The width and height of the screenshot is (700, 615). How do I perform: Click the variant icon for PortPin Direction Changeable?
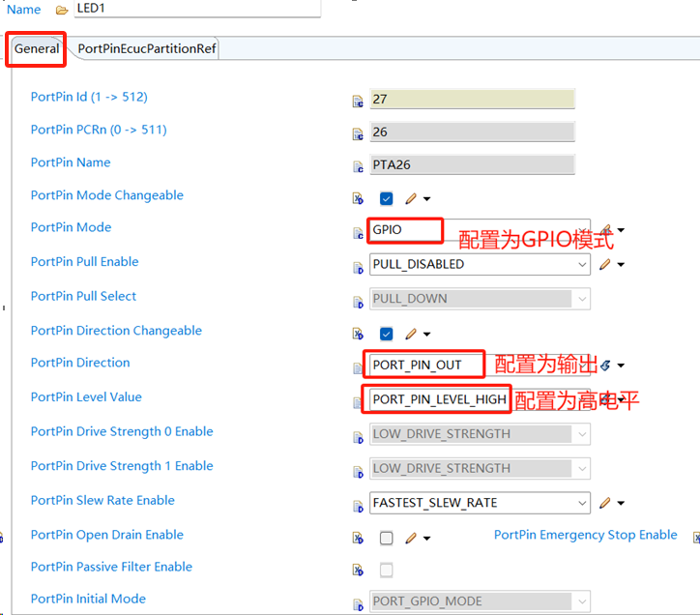click(x=358, y=334)
